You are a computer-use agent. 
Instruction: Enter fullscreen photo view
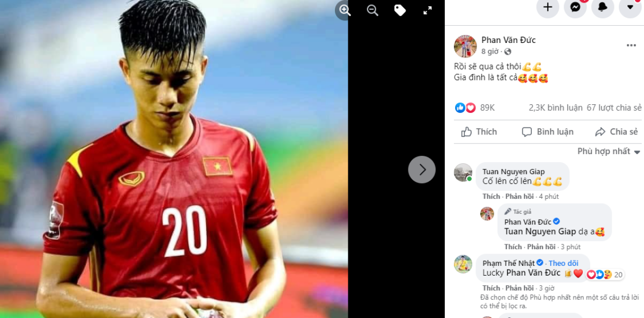428,10
